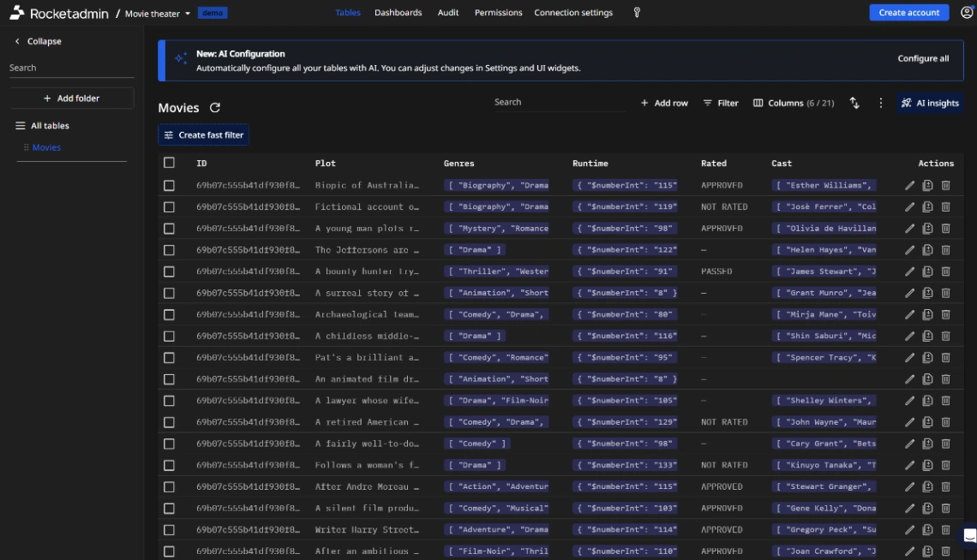Select all rows with header checkbox

point(168,163)
